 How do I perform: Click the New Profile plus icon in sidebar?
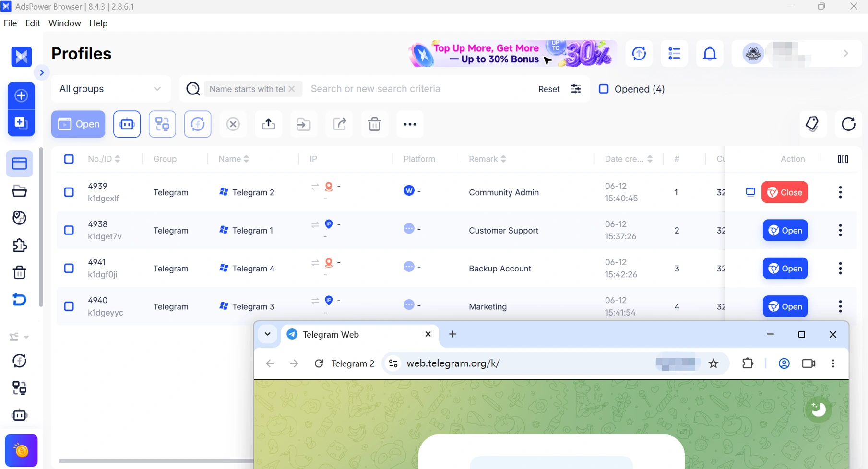click(x=21, y=95)
